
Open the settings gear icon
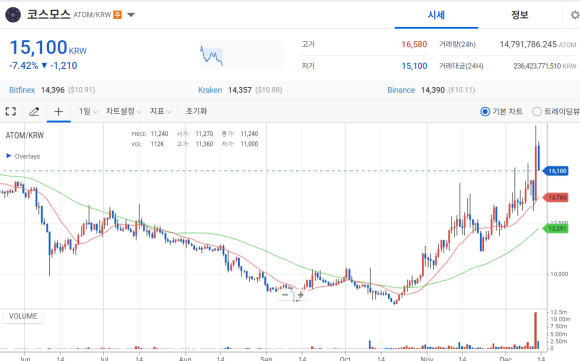click(574, 15)
